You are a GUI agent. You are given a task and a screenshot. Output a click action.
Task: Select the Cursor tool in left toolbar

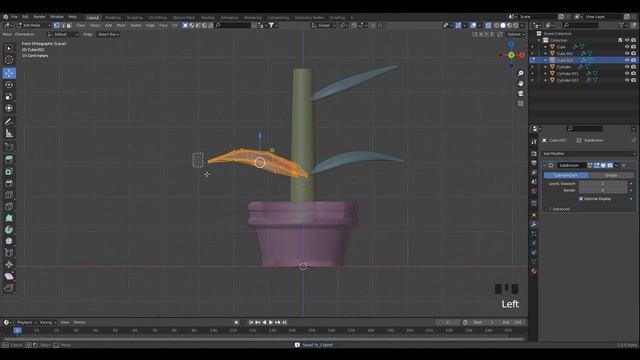pyautogui.click(x=9, y=60)
